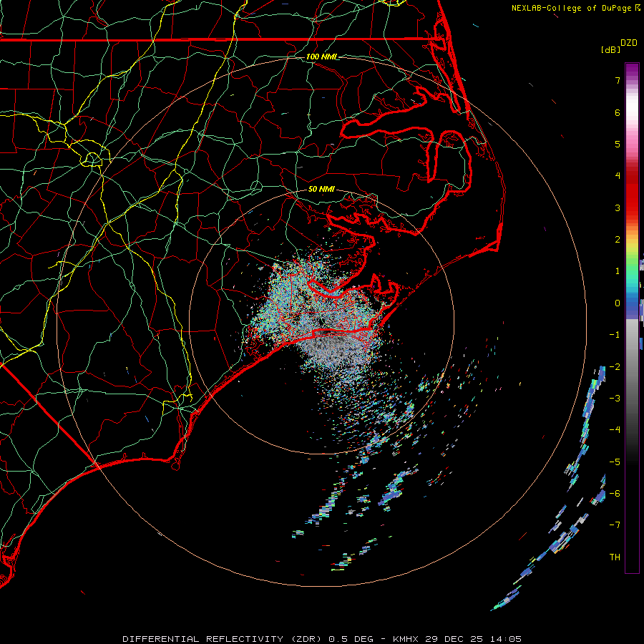644x644 pixels.
Task: Click the 100 NMI range ring label
Action: click(x=321, y=57)
